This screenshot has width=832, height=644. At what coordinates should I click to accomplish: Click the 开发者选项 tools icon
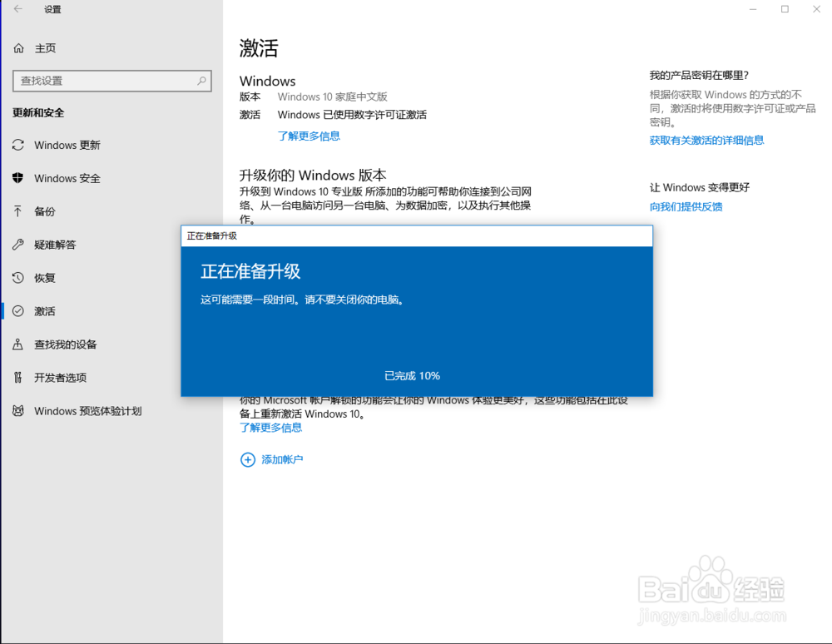point(18,377)
